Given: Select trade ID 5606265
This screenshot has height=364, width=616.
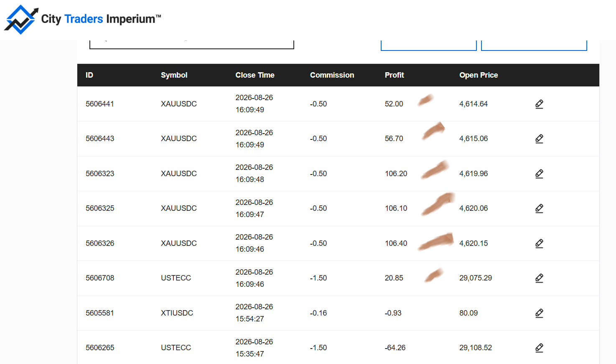Looking at the screenshot, I should [100, 348].
